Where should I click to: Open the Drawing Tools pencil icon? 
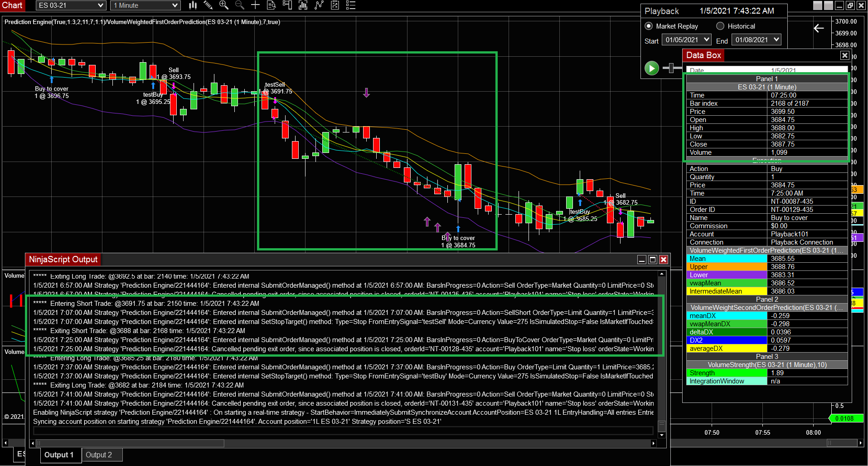pyautogui.click(x=208, y=5)
